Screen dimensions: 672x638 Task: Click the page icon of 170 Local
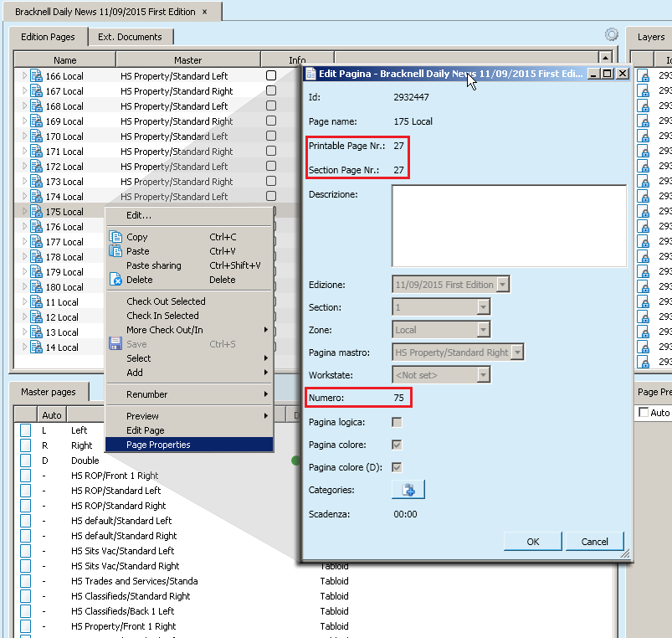(x=37, y=136)
